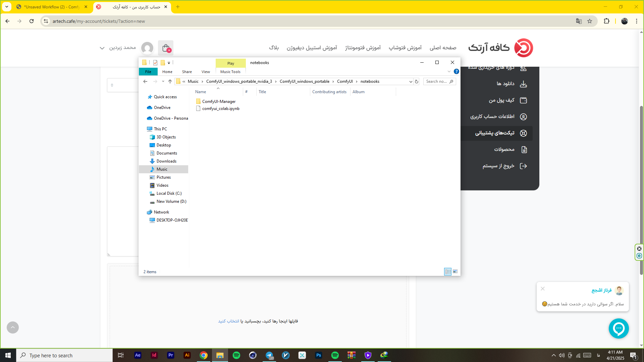Click Google Translate icon in address bar

pyautogui.click(x=579, y=21)
